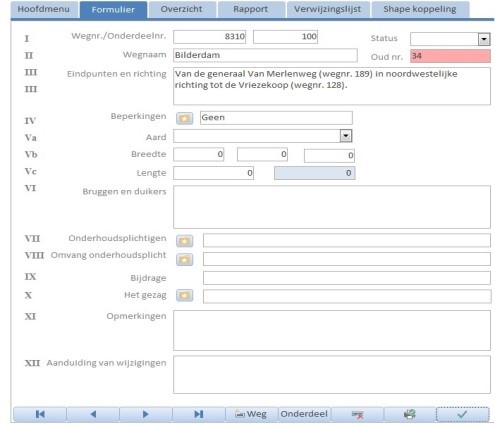The width and height of the screenshot is (495, 426).
Task: Open the Beperkingen star picker button
Action: 185,118
